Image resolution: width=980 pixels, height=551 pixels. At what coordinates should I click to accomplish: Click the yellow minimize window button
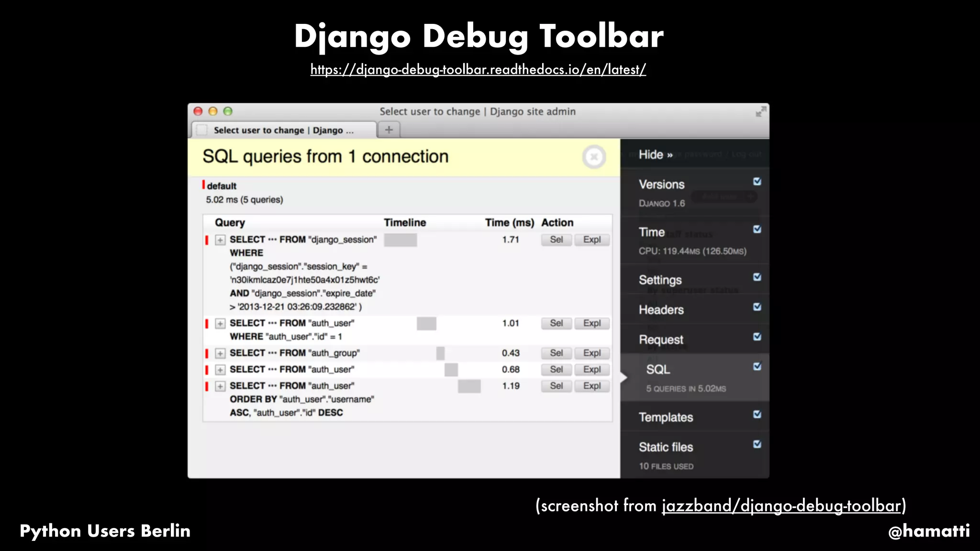click(x=213, y=111)
